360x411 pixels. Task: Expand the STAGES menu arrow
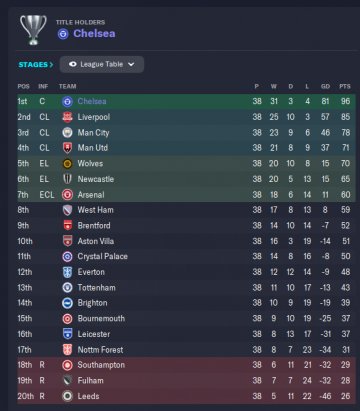coord(51,65)
